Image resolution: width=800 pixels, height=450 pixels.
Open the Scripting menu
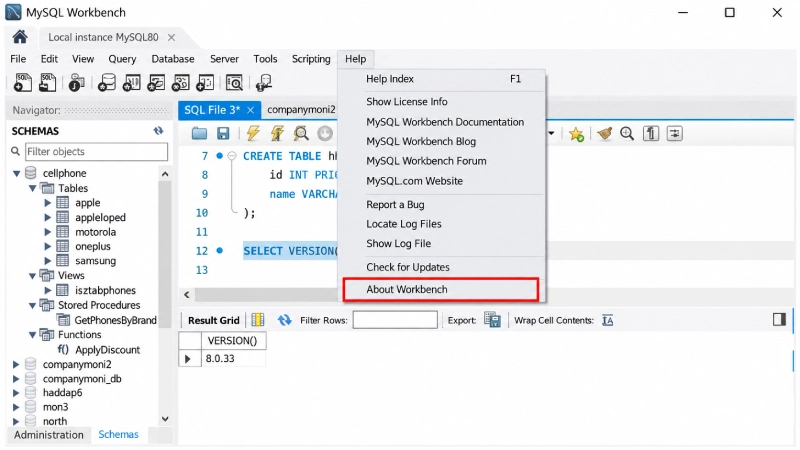point(311,59)
